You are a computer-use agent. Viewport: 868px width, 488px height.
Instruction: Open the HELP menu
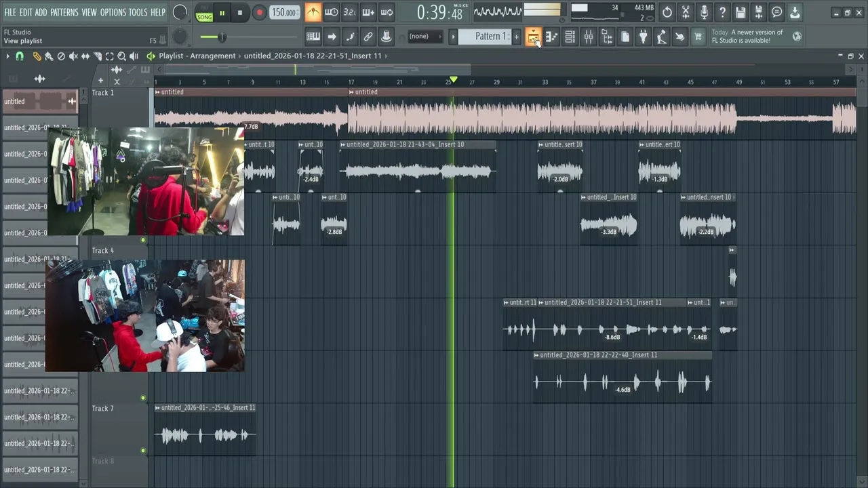[158, 12]
